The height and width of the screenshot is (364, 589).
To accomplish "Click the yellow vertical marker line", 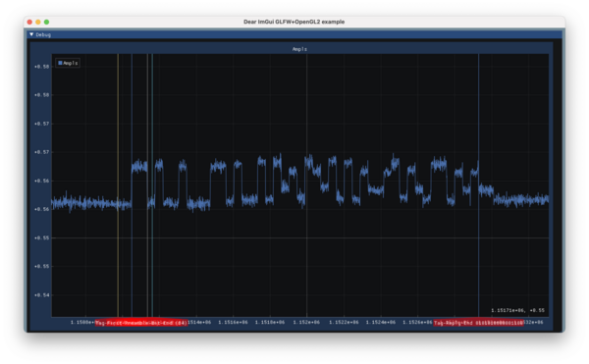I will coord(118,185).
